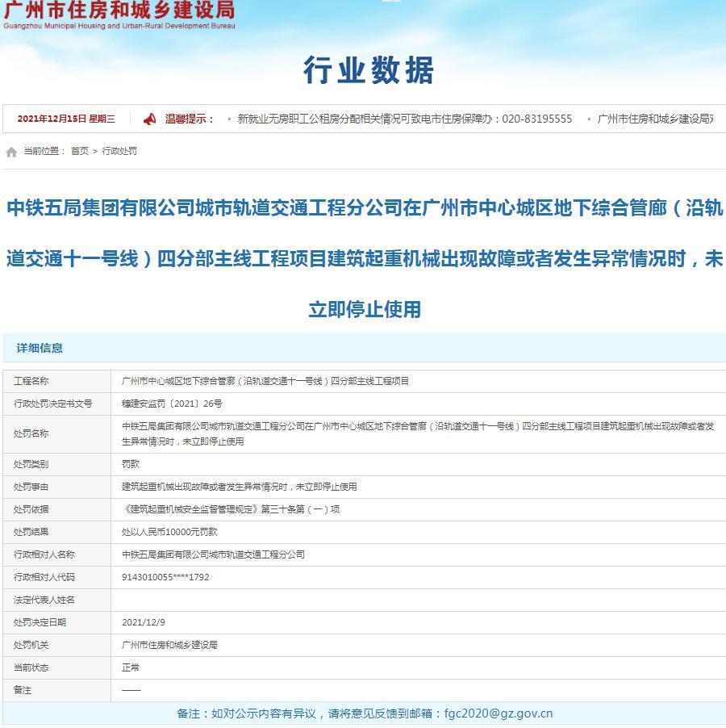The height and width of the screenshot is (728, 726).
Task: Click the 处罚名称 row label
Action: (31, 433)
